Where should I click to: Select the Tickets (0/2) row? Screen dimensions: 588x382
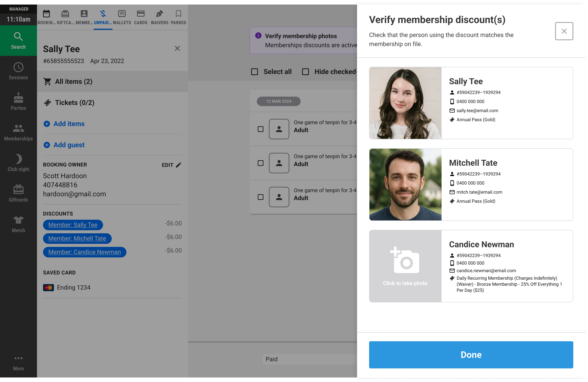point(113,103)
